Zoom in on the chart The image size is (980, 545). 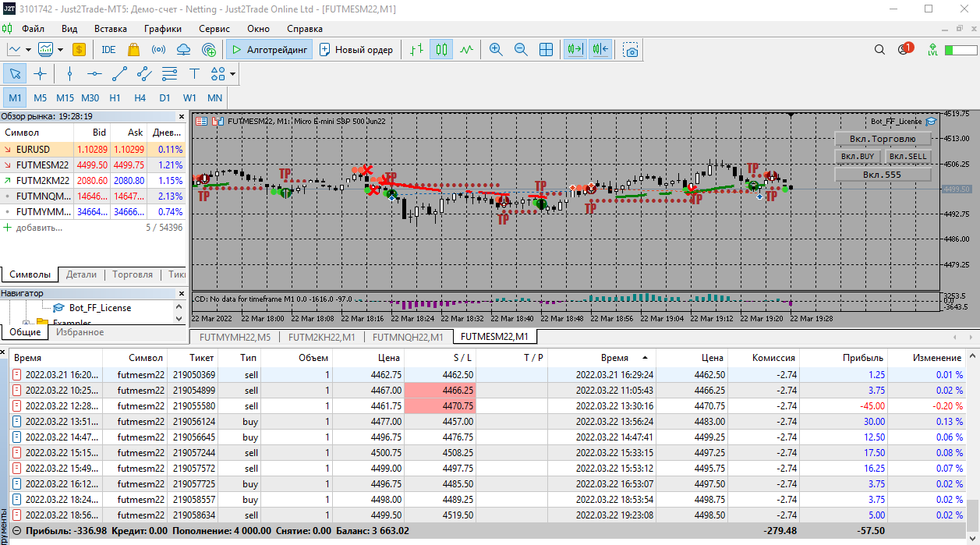(496, 50)
